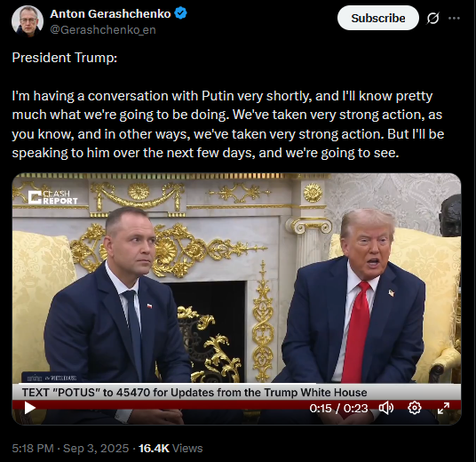The image size is (476, 462).
Task: Mute the video using the speaker icon
Action: [385, 408]
